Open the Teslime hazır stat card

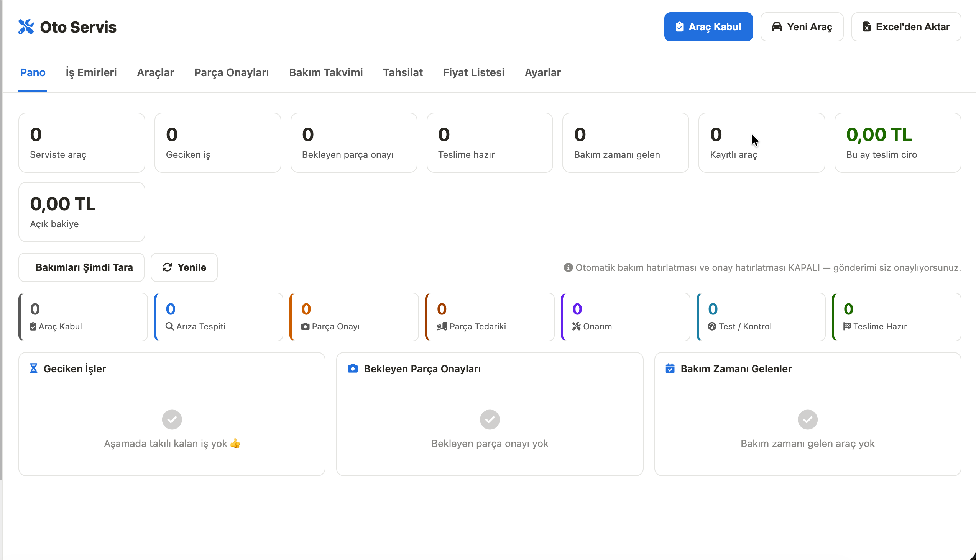pos(490,143)
